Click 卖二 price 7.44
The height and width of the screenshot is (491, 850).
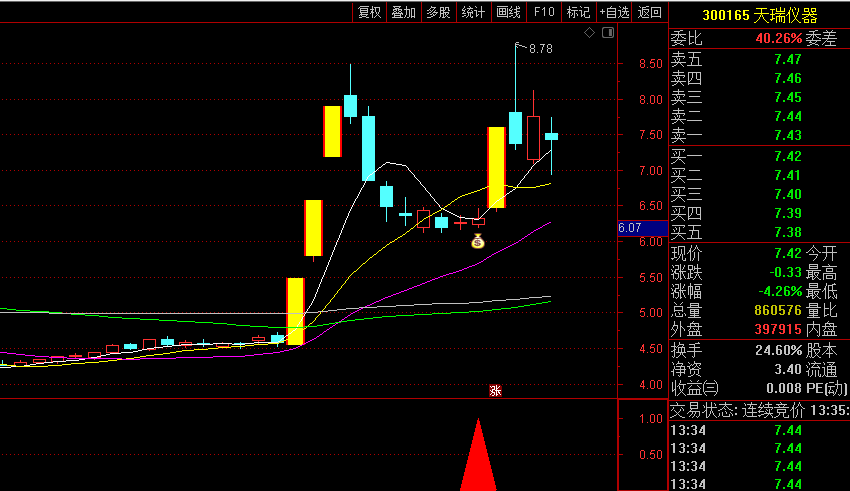click(x=788, y=117)
